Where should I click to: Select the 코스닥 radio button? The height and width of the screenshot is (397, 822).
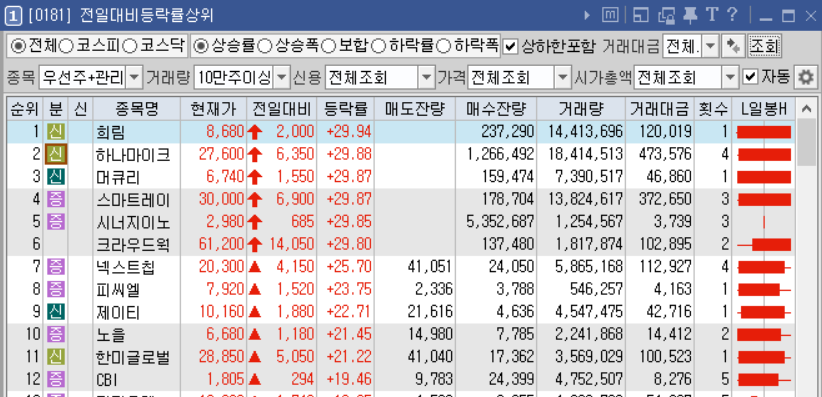[x=129, y=47]
